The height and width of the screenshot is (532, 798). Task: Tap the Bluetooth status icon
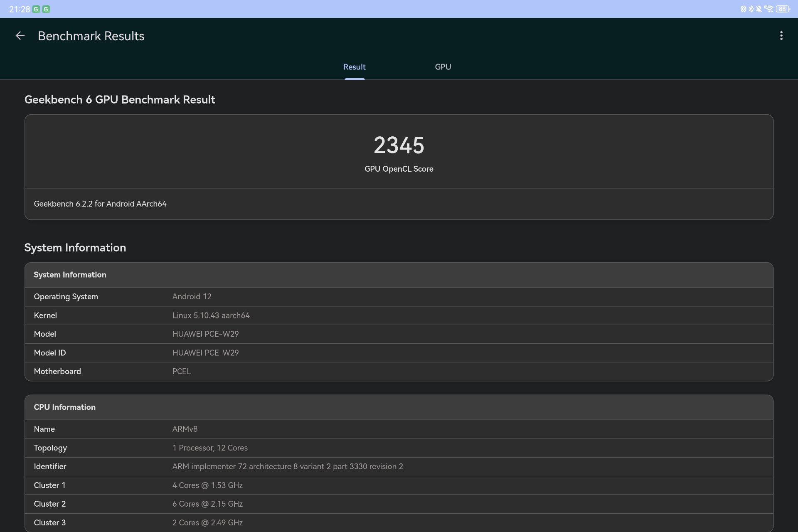click(751, 9)
